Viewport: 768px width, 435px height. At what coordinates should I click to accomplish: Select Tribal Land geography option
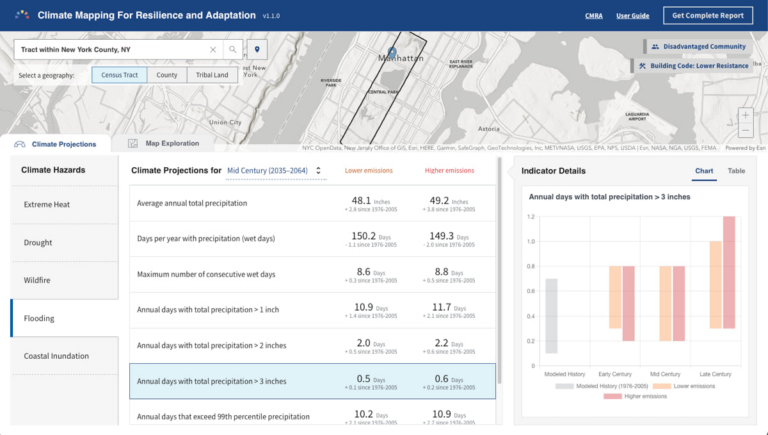(x=212, y=75)
